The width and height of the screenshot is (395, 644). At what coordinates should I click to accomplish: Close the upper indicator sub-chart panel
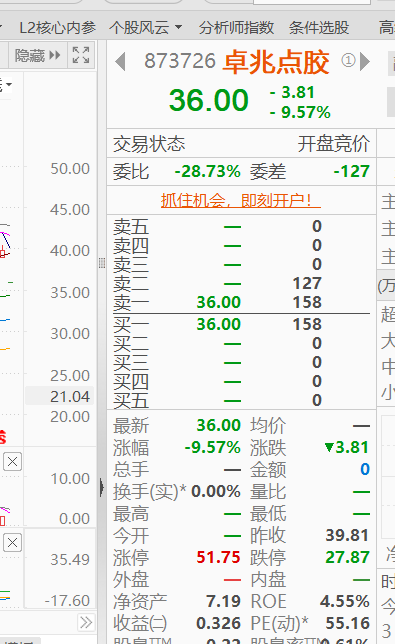[12, 462]
